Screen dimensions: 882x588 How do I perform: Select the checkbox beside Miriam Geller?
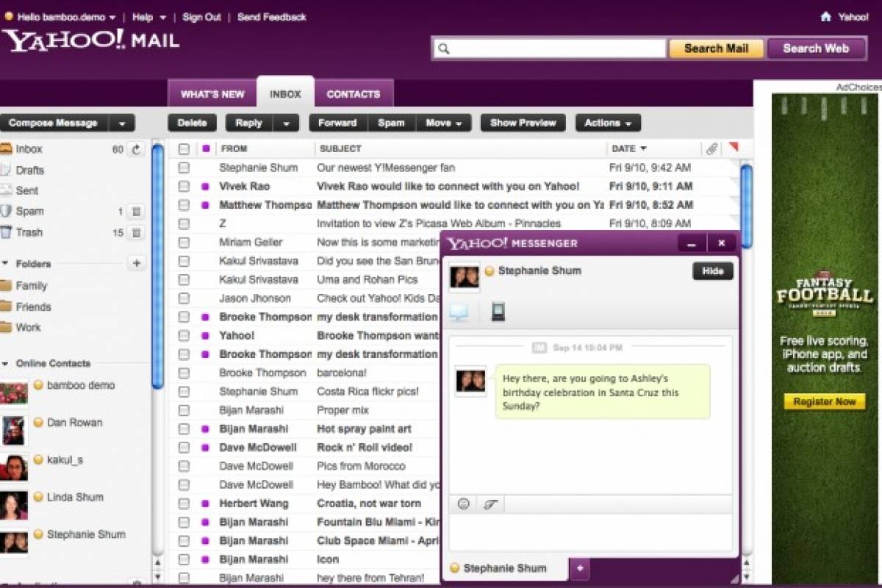point(184,243)
